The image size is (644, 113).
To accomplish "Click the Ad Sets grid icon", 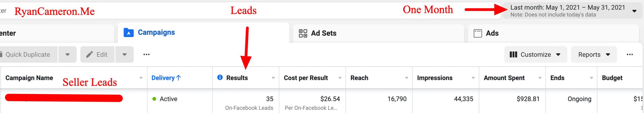I will pos(303,33).
